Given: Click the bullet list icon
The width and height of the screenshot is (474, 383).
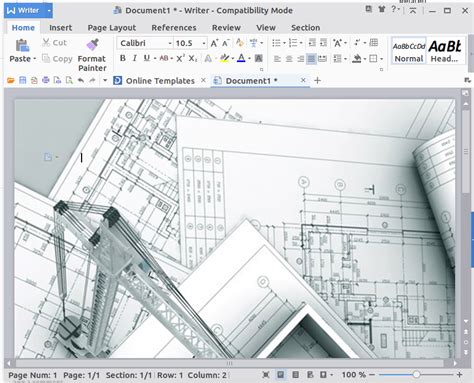Looking at the screenshot, I should 276,43.
